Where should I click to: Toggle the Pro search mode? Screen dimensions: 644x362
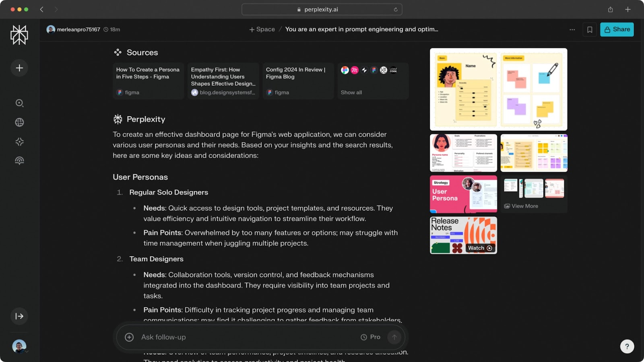(x=370, y=337)
